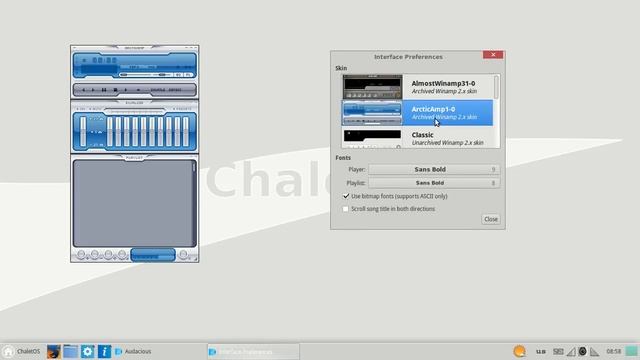This screenshot has width=640, height=360.
Task: Open the ChaletOS start menu
Action: (21, 351)
